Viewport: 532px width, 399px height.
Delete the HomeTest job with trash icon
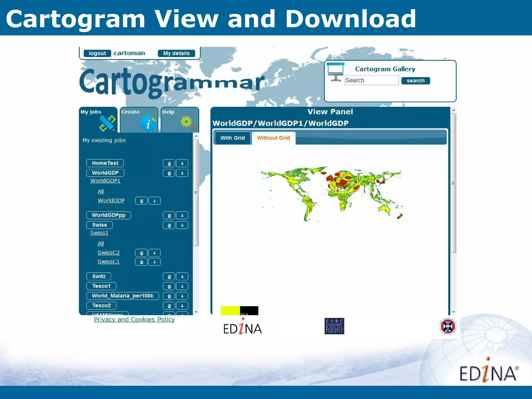pos(169,163)
